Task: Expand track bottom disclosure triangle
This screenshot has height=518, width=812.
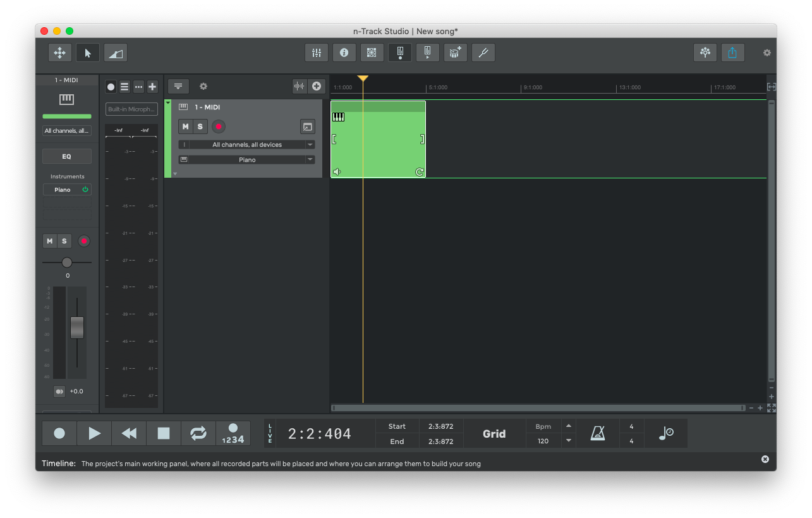Action: pyautogui.click(x=175, y=173)
